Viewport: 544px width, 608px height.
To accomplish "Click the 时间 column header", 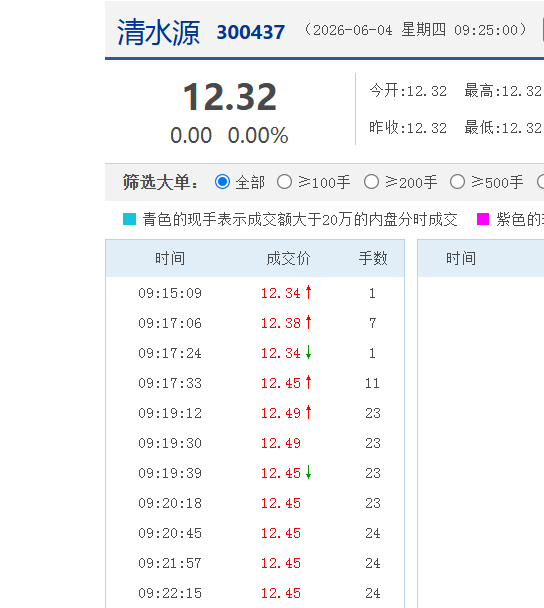I will (170, 258).
